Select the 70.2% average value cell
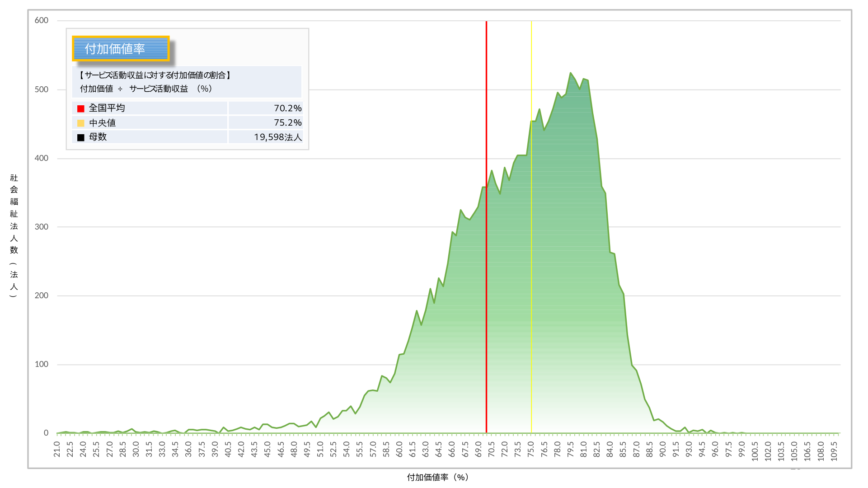 (287, 108)
